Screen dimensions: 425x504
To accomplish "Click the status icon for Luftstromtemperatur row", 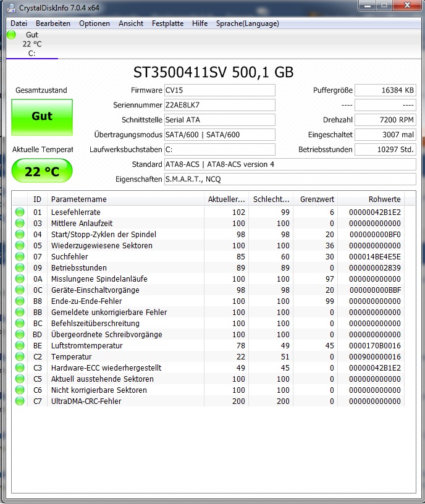I will (x=20, y=345).
